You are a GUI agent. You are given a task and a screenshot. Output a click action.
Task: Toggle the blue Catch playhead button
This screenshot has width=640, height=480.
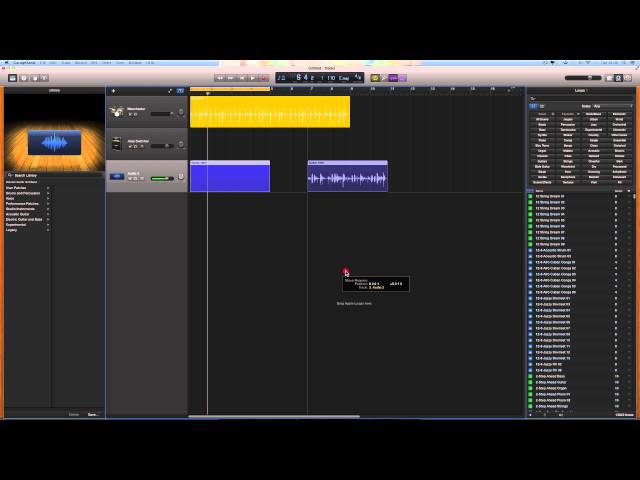(x=180, y=91)
